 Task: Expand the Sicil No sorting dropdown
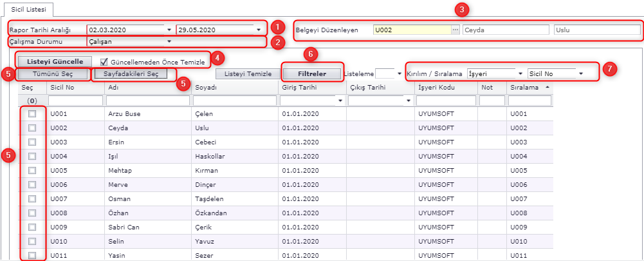580,74
